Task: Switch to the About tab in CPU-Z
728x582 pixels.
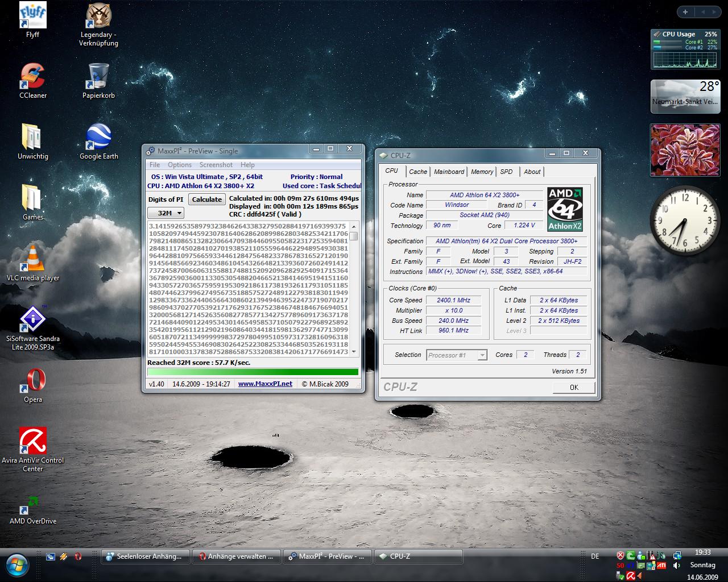Action: [x=532, y=172]
